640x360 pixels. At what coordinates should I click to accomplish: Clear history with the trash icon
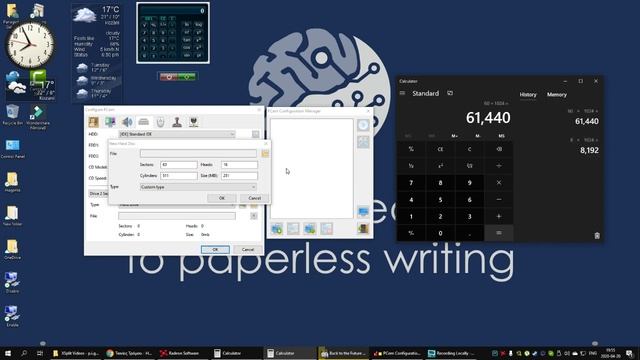coord(597,236)
